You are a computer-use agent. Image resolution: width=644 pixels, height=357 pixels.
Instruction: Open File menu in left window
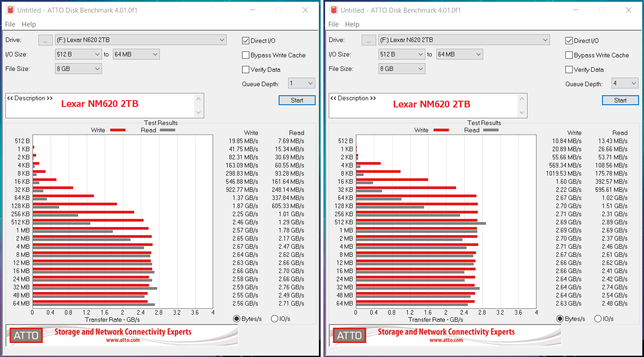coord(10,24)
